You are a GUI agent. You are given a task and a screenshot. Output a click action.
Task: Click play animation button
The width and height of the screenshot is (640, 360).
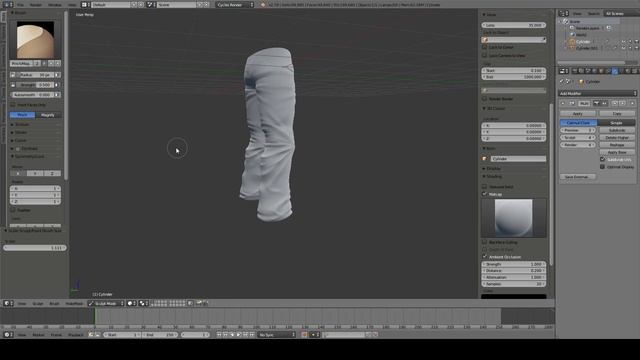pyautogui.click(x=239, y=335)
